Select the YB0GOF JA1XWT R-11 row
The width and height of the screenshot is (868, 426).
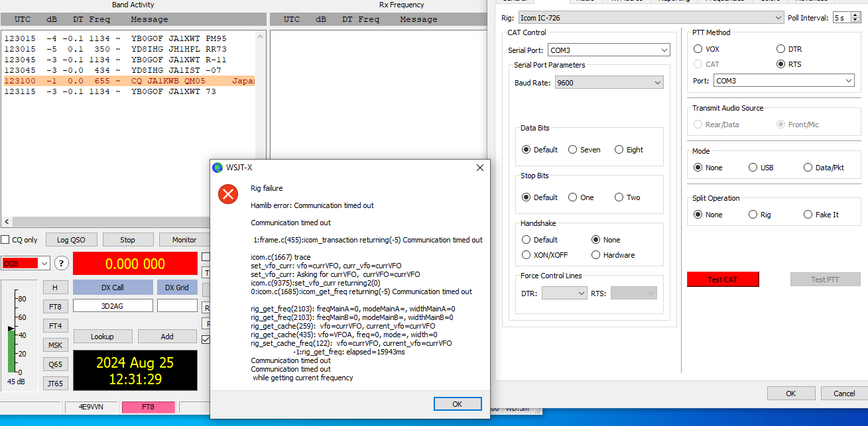[128, 60]
